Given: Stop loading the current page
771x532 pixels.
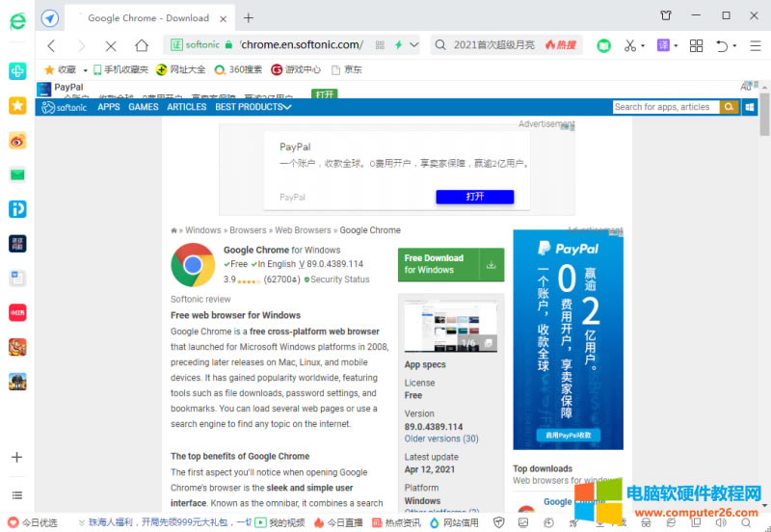Looking at the screenshot, I should pos(111,45).
